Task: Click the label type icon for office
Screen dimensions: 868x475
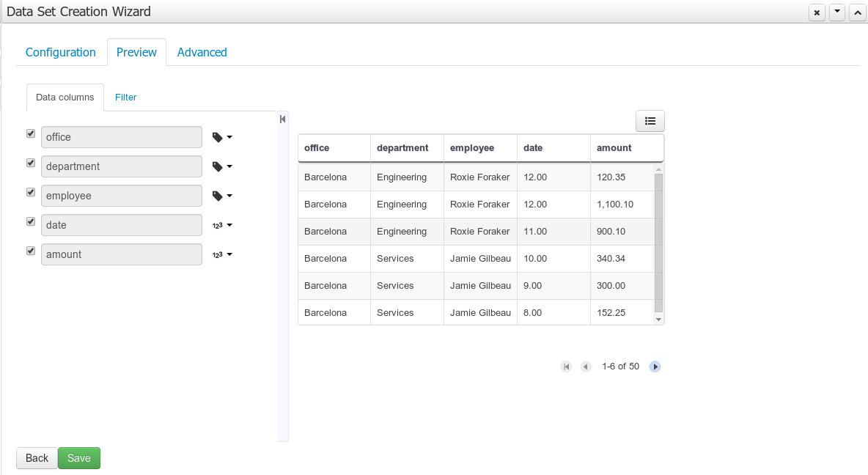Action: click(x=217, y=137)
